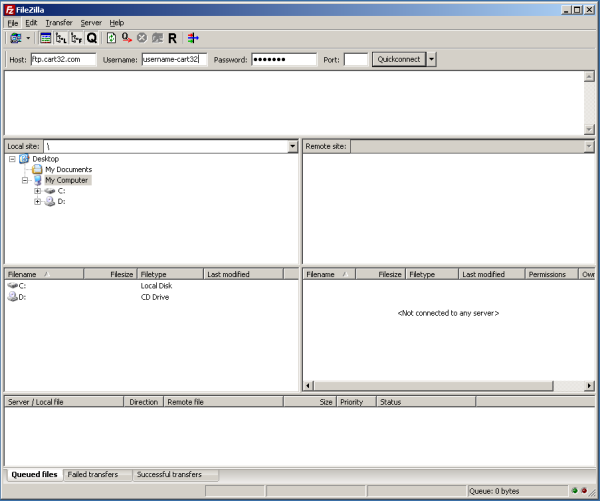
Task: Toggle message log display icon
Action: point(46,38)
